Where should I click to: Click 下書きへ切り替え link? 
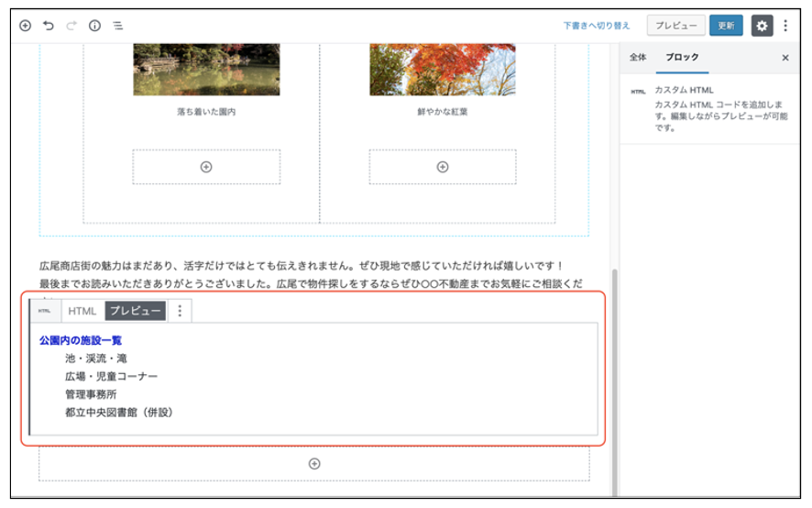coord(597,26)
